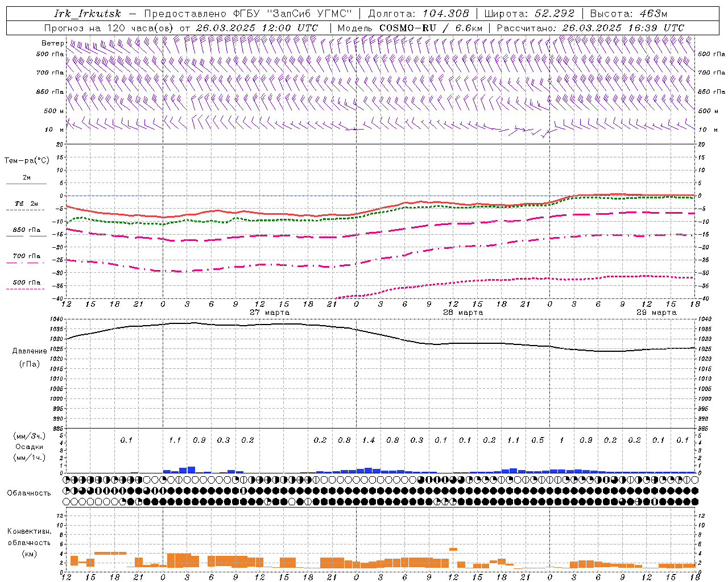Click the Долгота: 104.308 value
The width and height of the screenshot is (728, 582).
click(419, 14)
